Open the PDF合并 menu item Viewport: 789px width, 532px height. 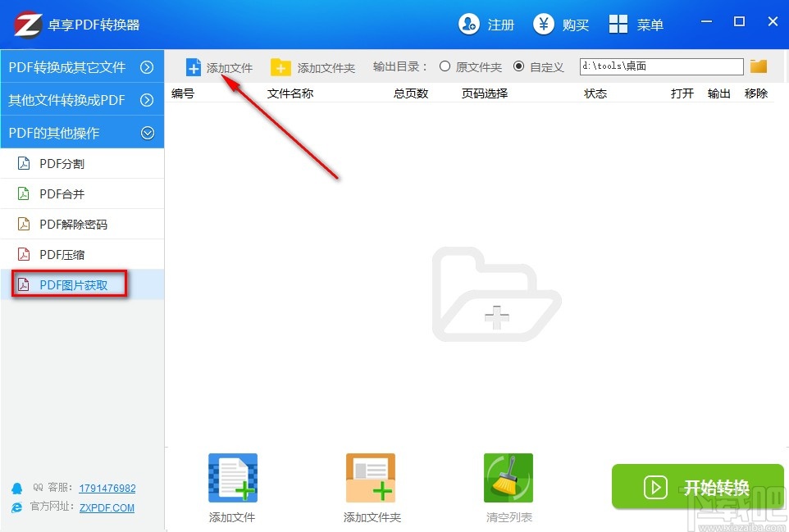coord(82,193)
